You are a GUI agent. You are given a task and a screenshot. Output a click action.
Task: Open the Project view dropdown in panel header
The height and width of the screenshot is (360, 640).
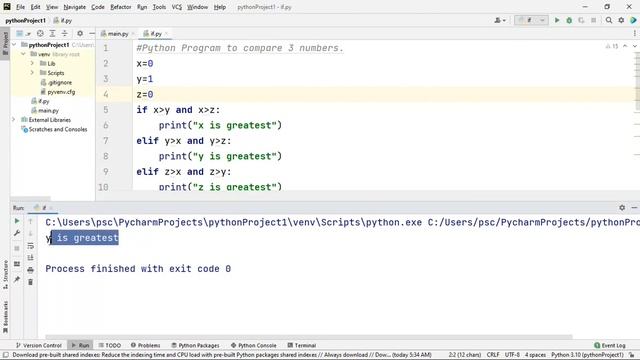click(23, 33)
